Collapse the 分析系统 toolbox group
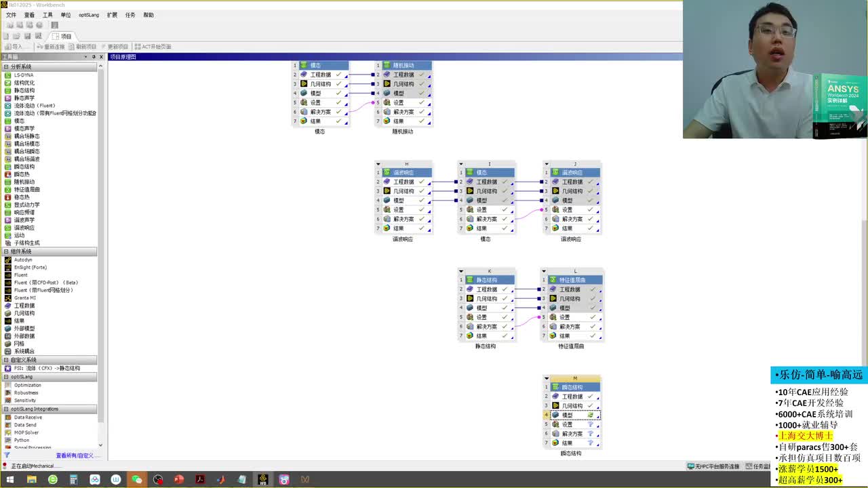868x488 pixels. click(x=6, y=66)
